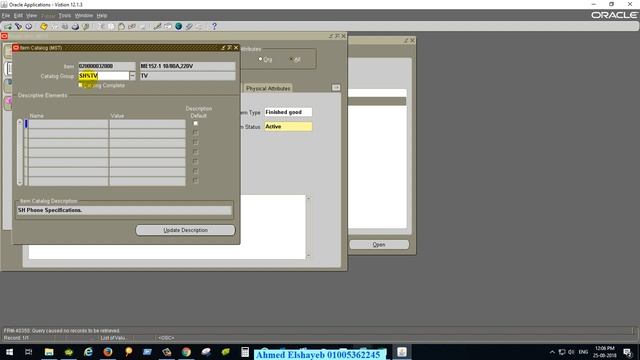Open the Item Type field showing Finished good

coord(288,112)
